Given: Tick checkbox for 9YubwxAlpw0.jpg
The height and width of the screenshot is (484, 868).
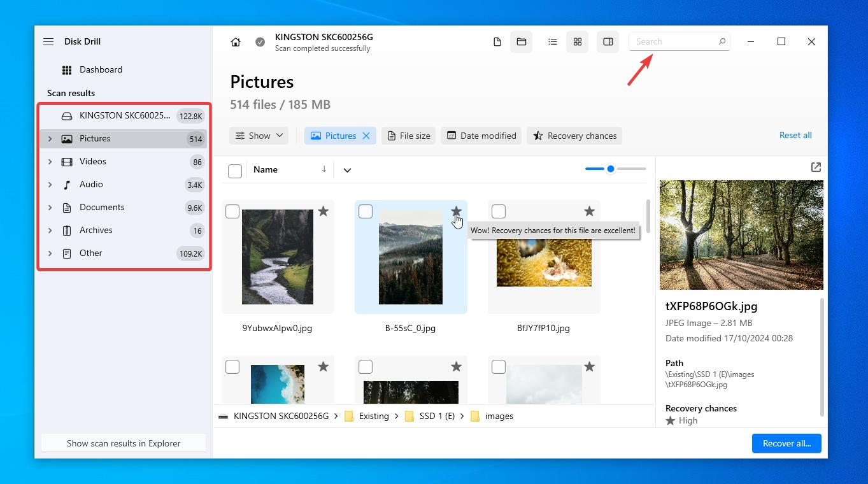Looking at the screenshot, I should [232, 211].
